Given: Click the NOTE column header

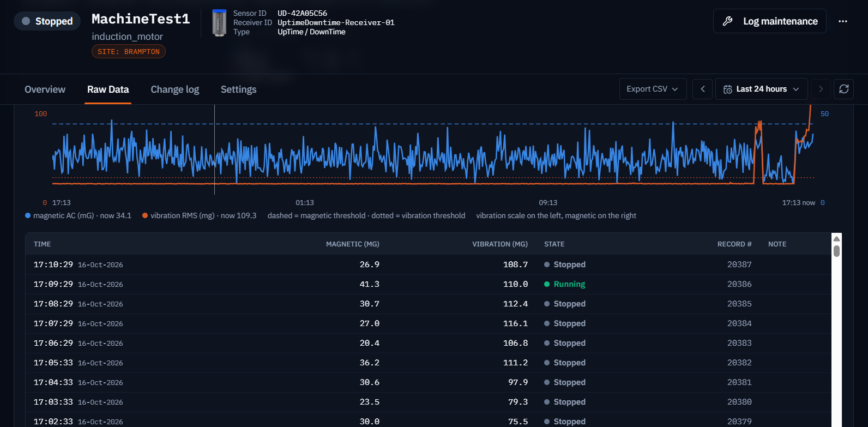Looking at the screenshot, I should (777, 244).
